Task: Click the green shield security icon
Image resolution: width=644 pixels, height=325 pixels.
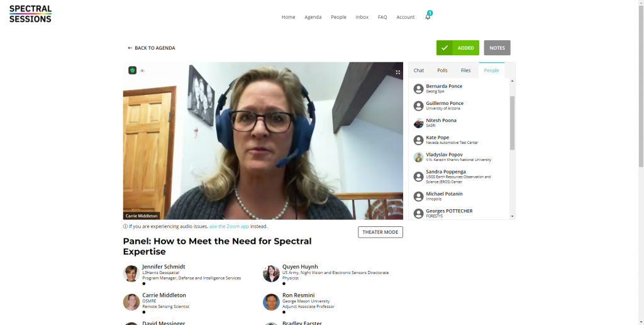Action: coord(132,70)
